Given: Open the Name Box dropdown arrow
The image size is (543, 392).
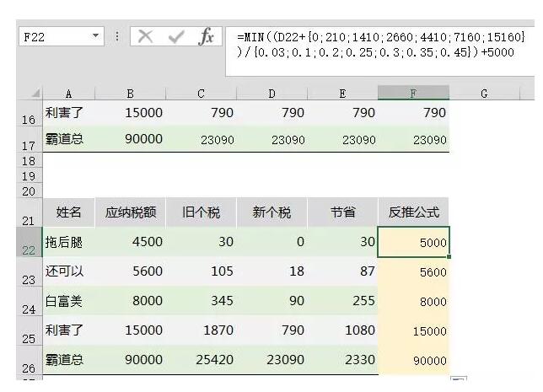Looking at the screenshot, I should 95,35.
